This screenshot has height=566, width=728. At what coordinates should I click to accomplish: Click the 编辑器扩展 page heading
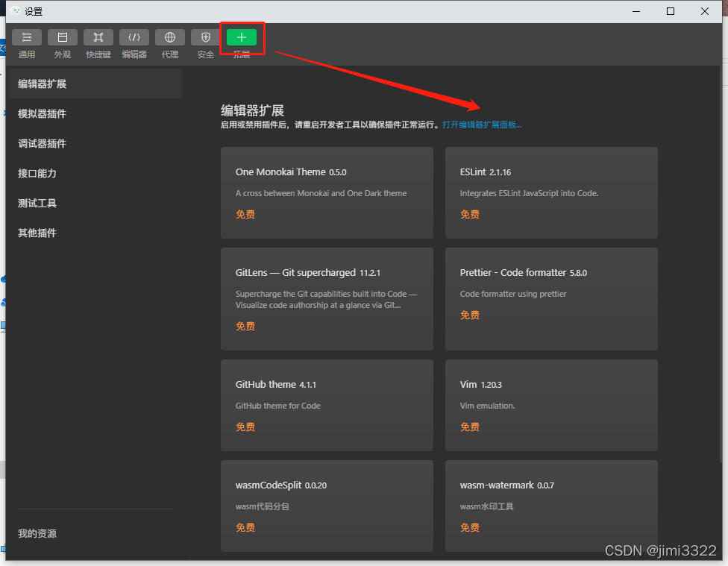pyautogui.click(x=252, y=110)
